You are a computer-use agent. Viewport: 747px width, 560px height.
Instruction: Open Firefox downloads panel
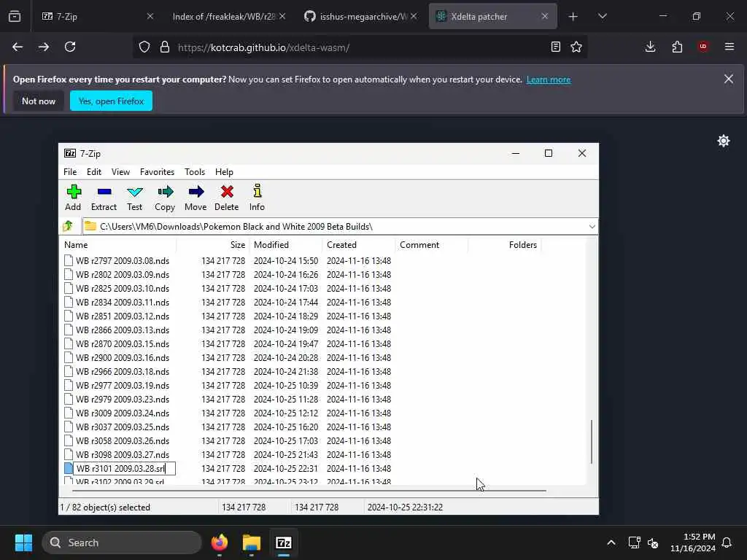(x=650, y=47)
